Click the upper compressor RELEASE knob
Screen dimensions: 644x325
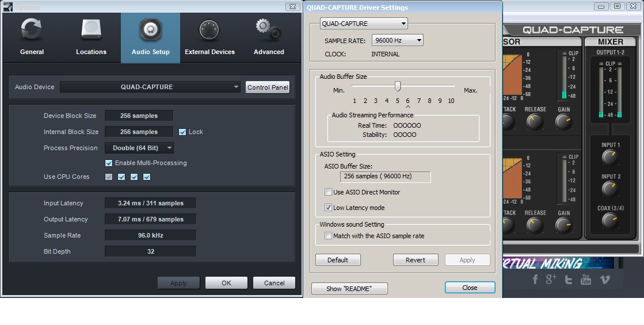coord(535,122)
